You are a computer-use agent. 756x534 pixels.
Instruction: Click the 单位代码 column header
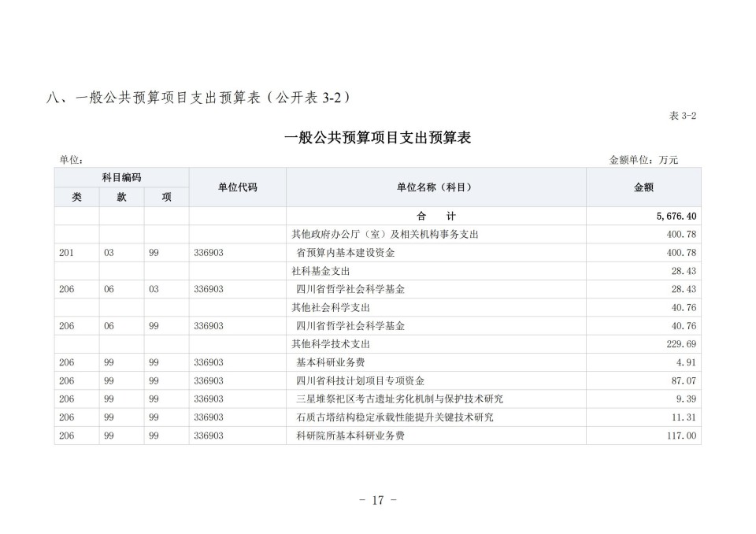[237, 187]
